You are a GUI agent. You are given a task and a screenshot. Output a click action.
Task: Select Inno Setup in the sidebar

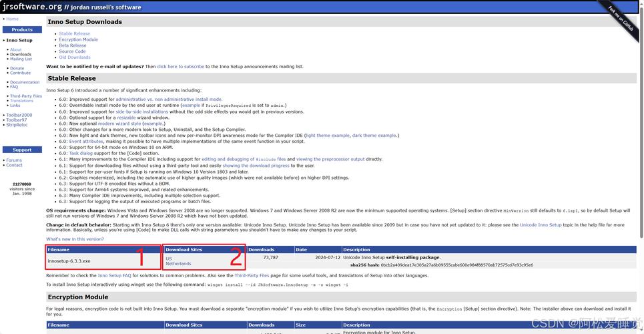(x=19, y=40)
